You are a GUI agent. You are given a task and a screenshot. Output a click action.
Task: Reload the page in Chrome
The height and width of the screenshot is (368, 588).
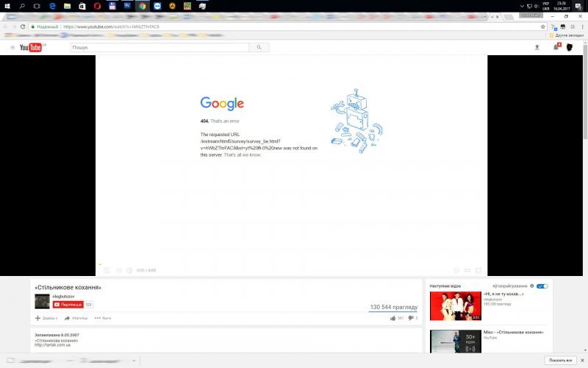(x=23, y=26)
